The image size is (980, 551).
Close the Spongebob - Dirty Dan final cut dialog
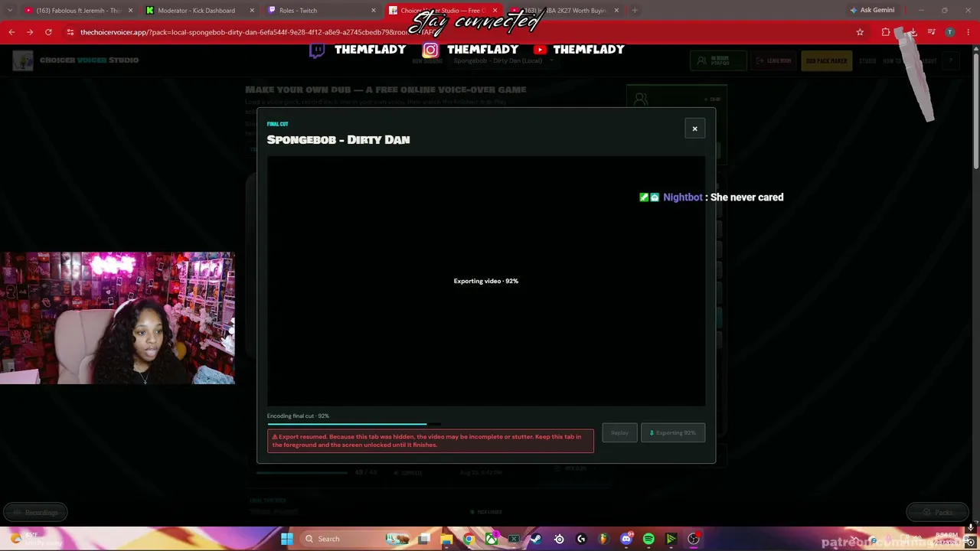click(x=694, y=129)
